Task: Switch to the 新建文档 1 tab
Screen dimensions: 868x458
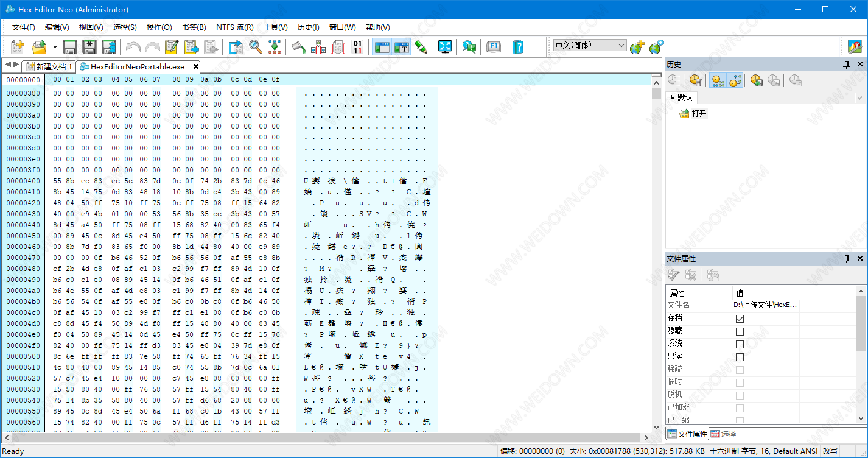Action: point(49,66)
